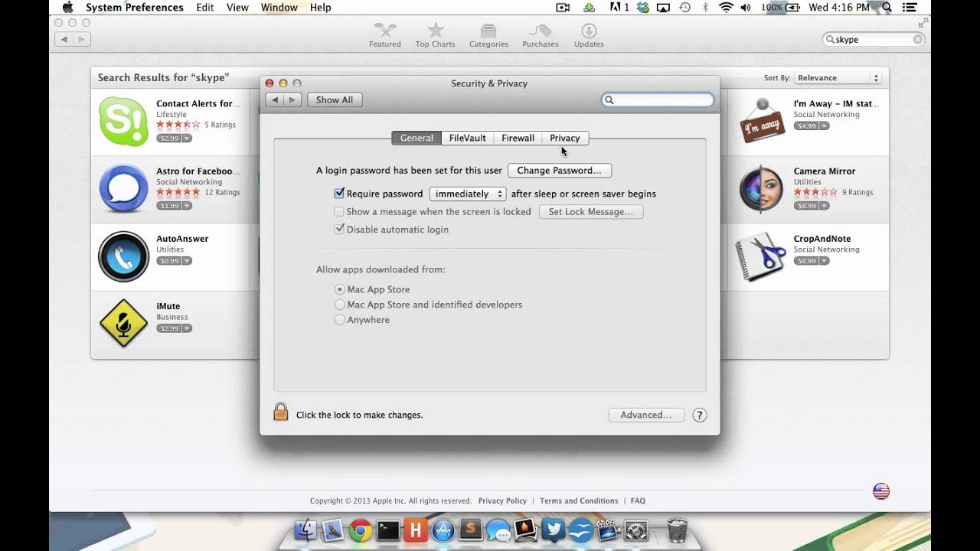This screenshot has width=980, height=551.
Task: Focus the Security & Privacy search field
Action: coord(658,100)
